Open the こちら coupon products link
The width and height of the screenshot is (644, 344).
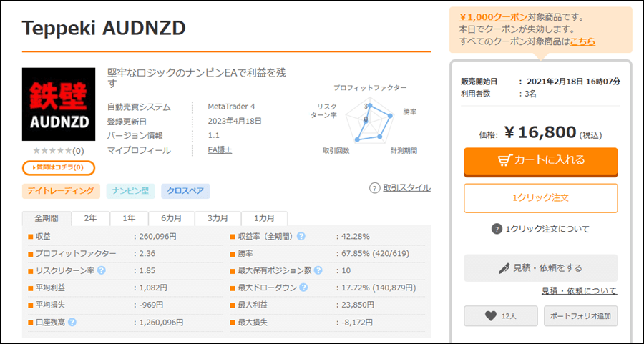(x=582, y=41)
